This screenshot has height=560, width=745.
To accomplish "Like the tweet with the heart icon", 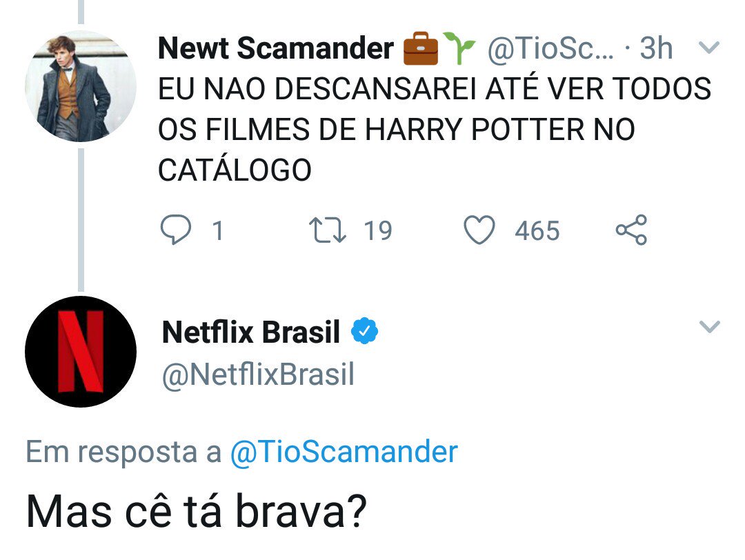I will tap(479, 230).
